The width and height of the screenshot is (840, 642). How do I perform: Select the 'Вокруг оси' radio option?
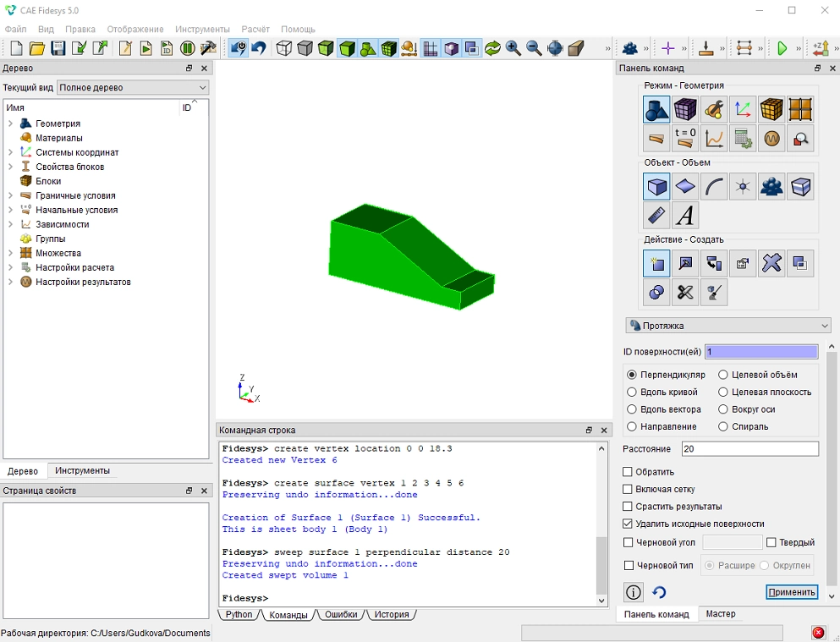(x=723, y=409)
